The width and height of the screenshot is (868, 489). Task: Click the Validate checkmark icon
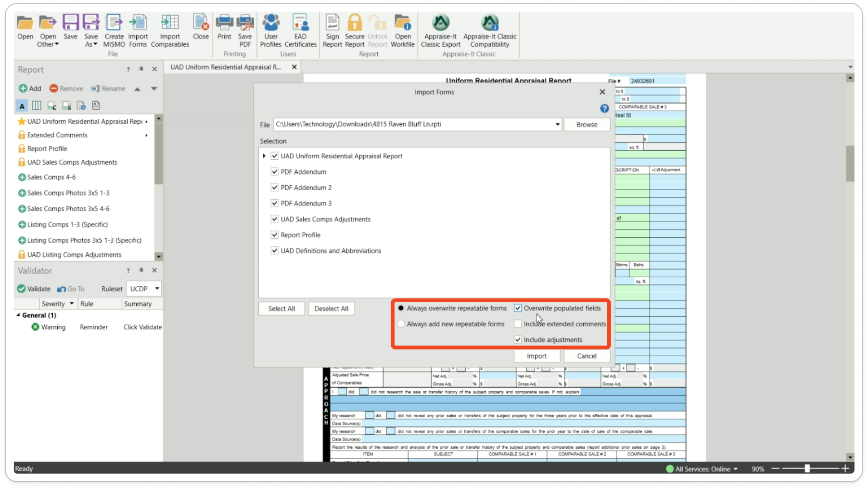tap(22, 289)
